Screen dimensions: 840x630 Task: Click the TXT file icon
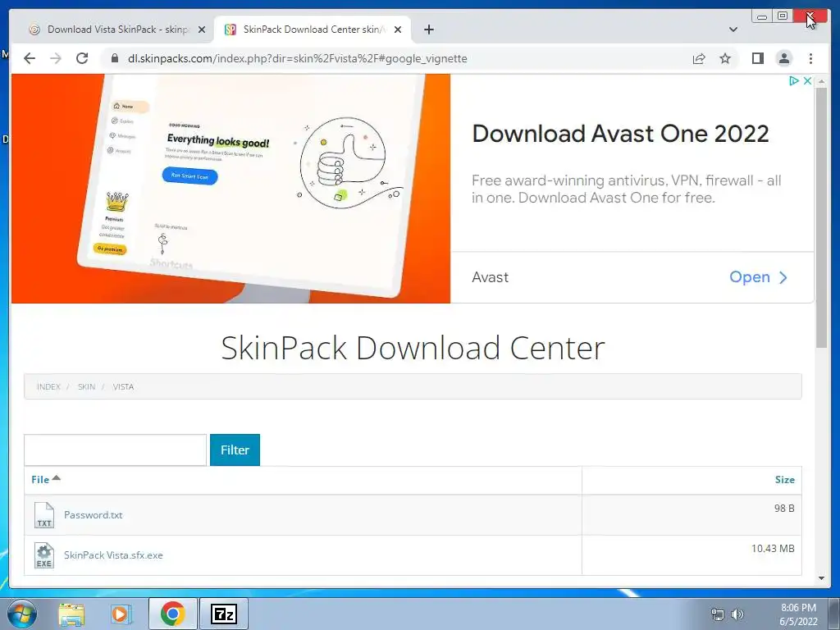pyautogui.click(x=44, y=515)
